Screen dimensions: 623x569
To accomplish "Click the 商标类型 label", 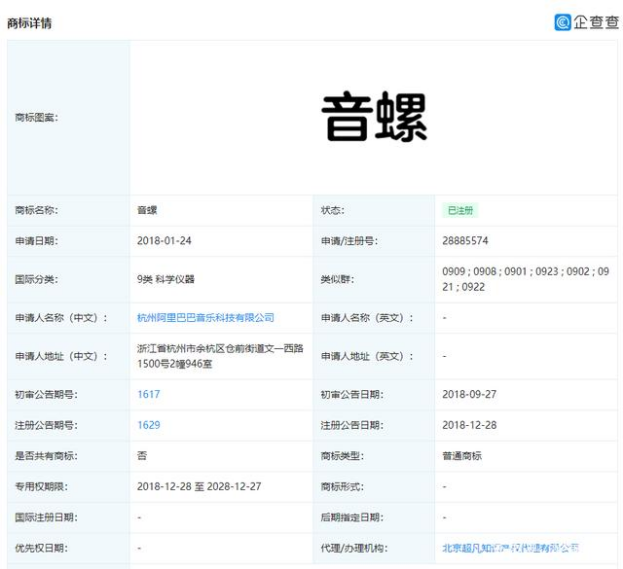I will pyautogui.click(x=342, y=456).
